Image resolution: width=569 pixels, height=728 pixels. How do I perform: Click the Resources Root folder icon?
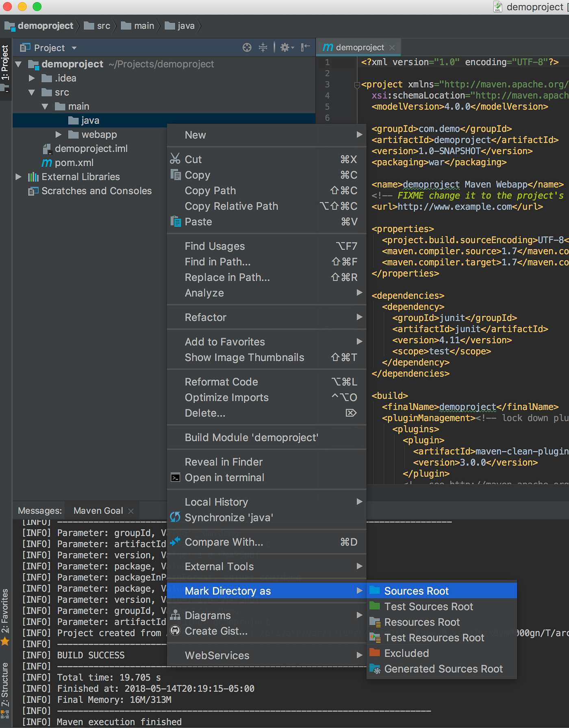(375, 622)
